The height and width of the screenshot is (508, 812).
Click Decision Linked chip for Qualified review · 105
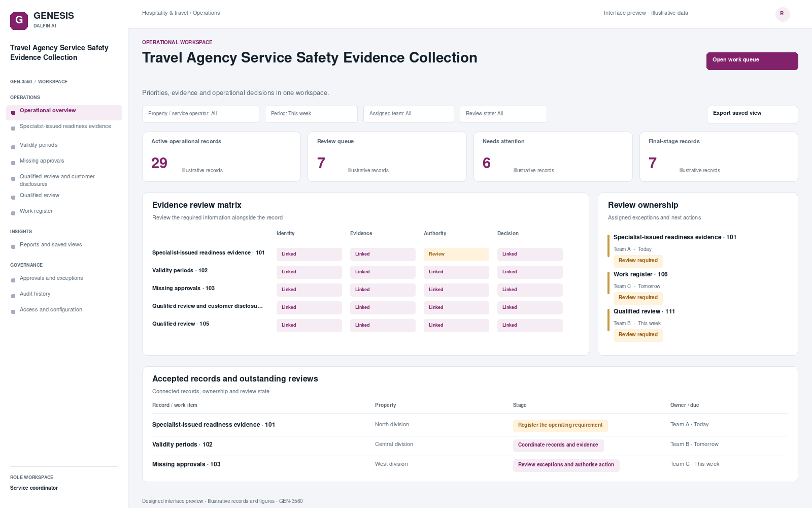(x=530, y=326)
